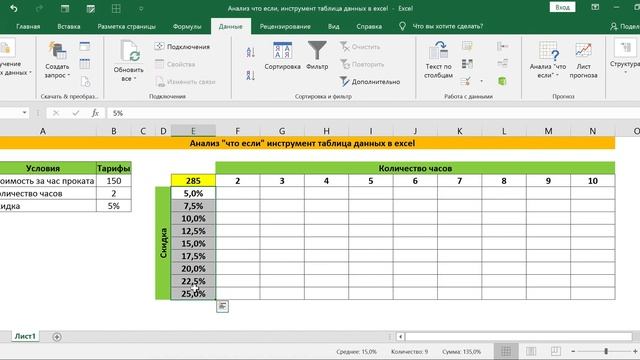Click the zoom slider handle
The height and width of the screenshot is (360, 640).
pyautogui.click(x=606, y=351)
